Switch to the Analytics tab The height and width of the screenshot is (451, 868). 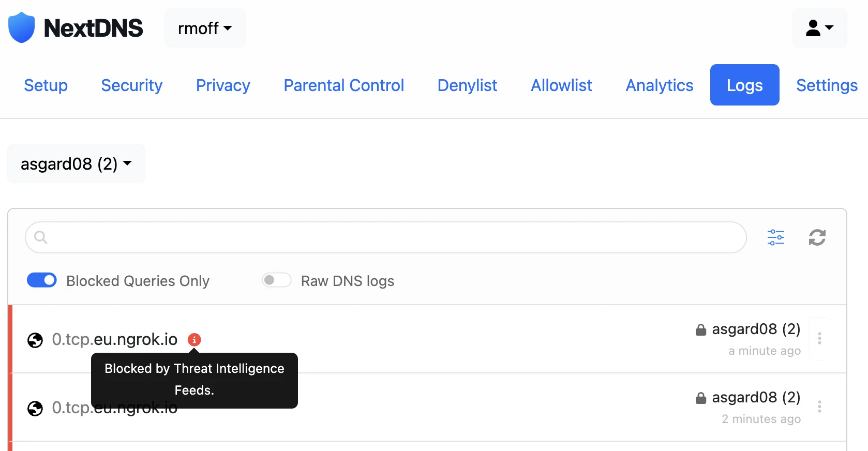tap(659, 85)
